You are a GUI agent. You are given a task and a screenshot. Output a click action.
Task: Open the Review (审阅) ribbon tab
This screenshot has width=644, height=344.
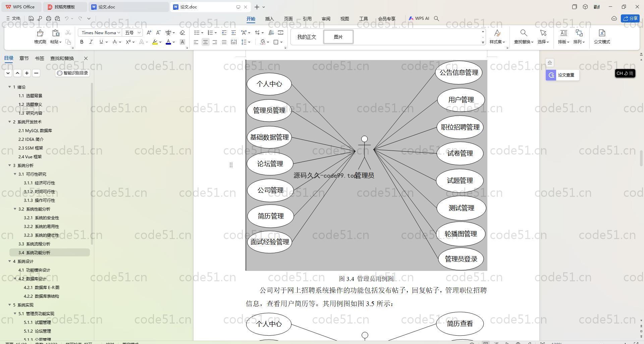point(326,19)
